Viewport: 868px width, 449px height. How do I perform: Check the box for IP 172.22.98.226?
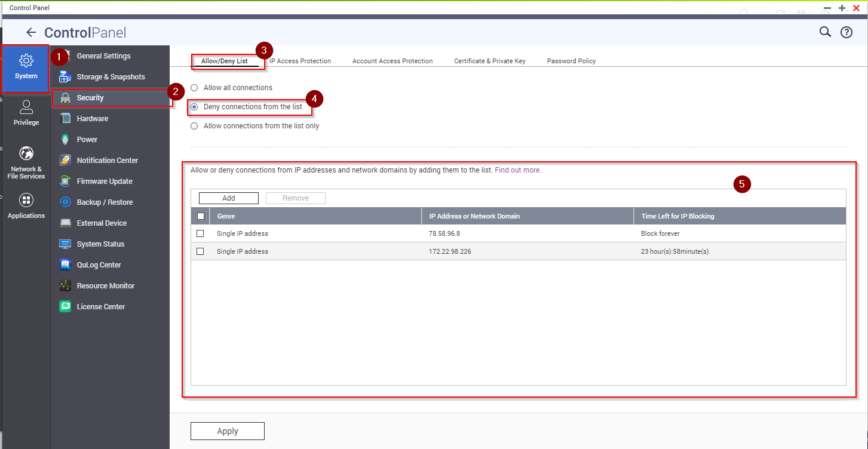(200, 251)
